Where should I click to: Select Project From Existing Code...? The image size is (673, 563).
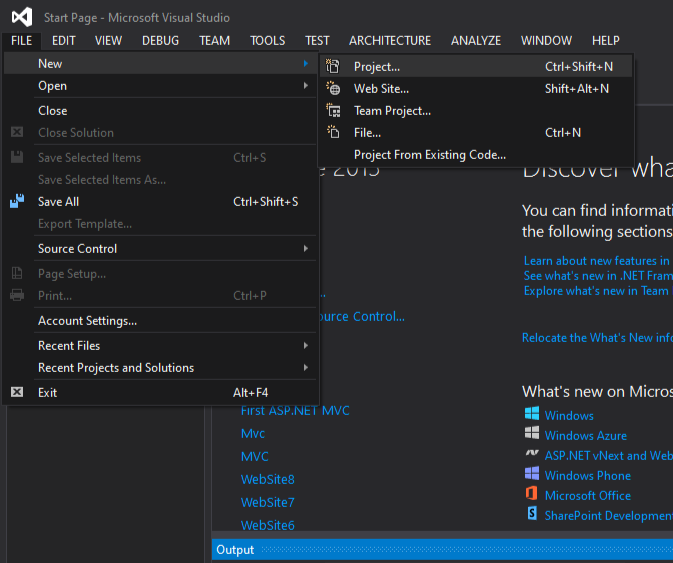point(476,154)
